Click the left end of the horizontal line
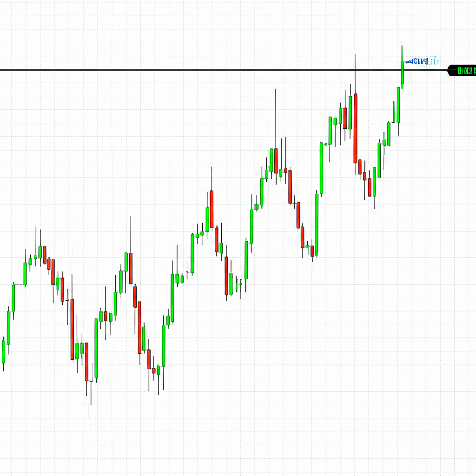The width and height of the screenshot is (476, 476). (2, 70)
